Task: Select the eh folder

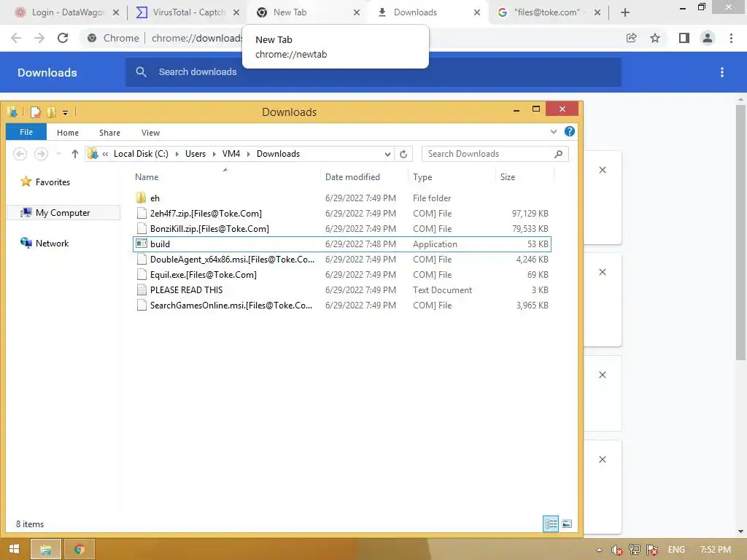Action: [x=341, y=198]
